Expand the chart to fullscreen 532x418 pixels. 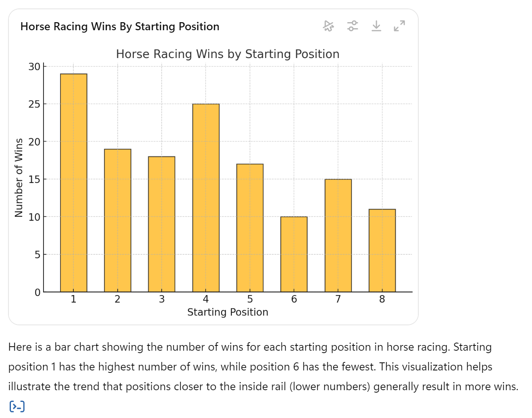tap(399, 26)
